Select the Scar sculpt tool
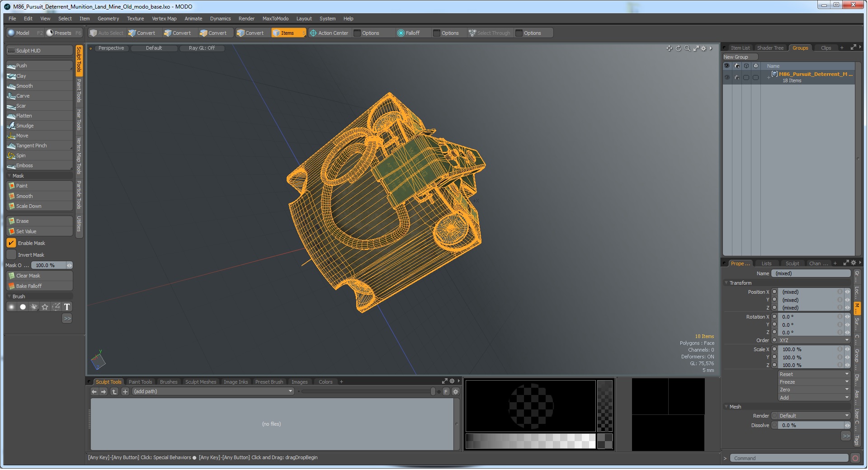Screen dimensions: 868x470 [x=39, y=106]
